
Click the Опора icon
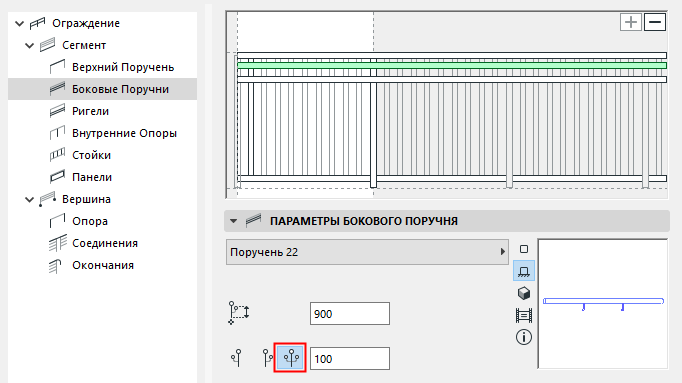[57, 221]
